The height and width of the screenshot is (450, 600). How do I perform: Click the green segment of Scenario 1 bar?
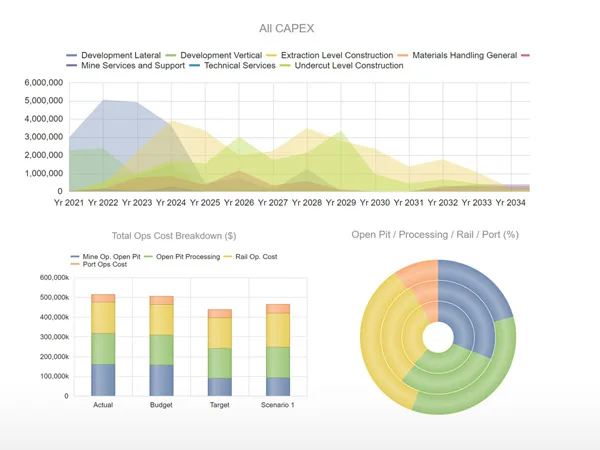278,362
